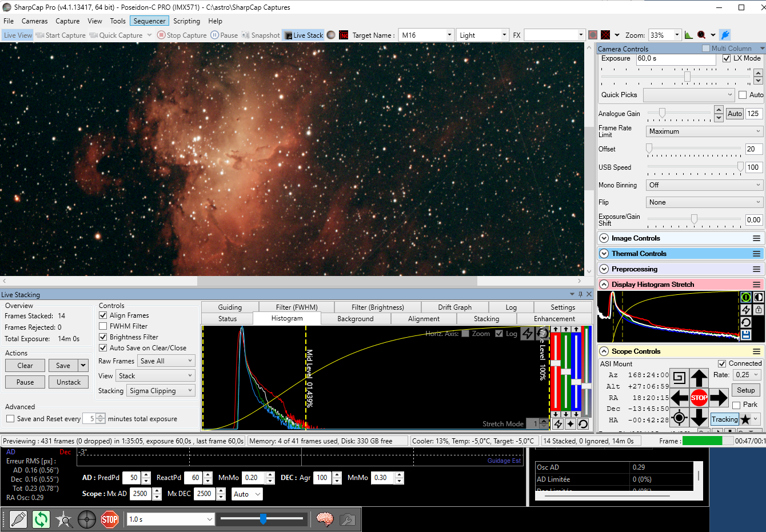Switch to the Enhancement tab
The image size is (766, 532).
[554, 319]
